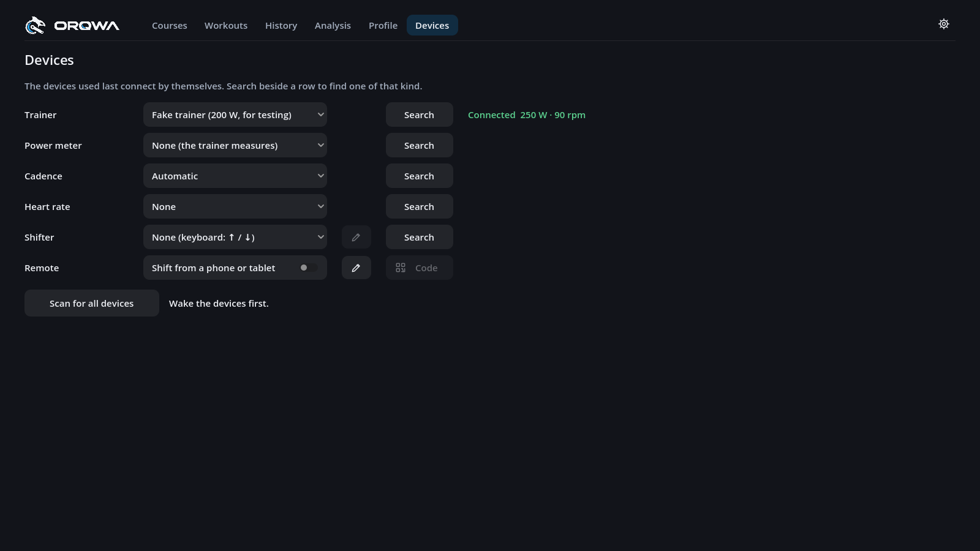Screen dimensions: 980x551
Task: Toggle the Shift from a phone or tablet switch
Action: pyautogui.click(x=308, y=268)
